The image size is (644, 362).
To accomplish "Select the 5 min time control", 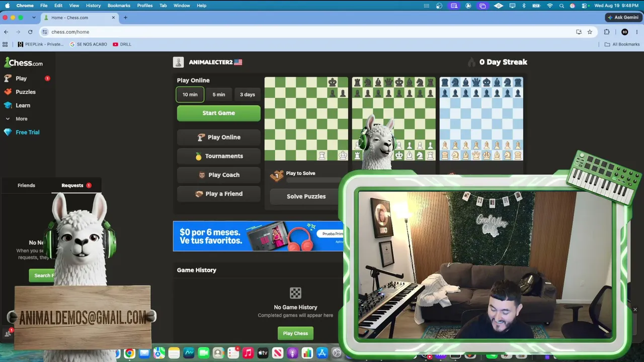I will point(218,95).
